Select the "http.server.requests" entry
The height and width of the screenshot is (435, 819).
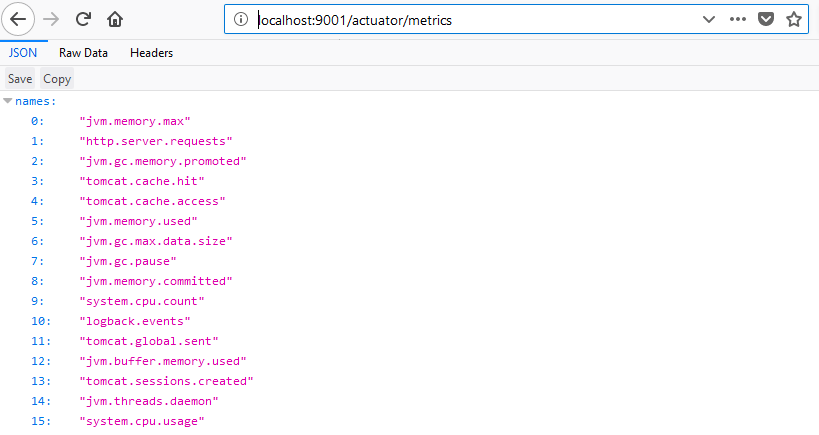pyautogui.click(x=155, y=141)
